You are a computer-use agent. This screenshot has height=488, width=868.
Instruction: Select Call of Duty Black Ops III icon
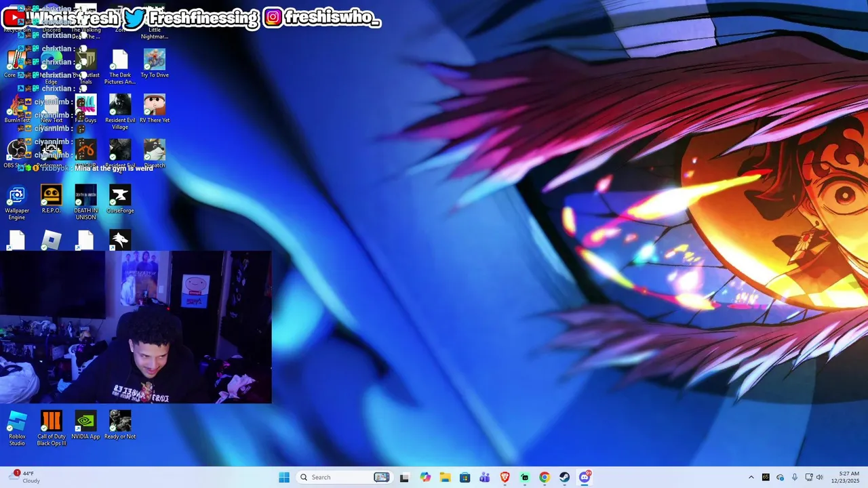click(52, 428)
